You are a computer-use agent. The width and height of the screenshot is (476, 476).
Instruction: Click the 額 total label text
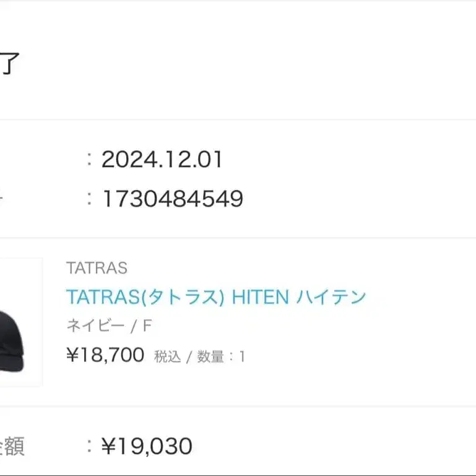(x=11, y=446)
